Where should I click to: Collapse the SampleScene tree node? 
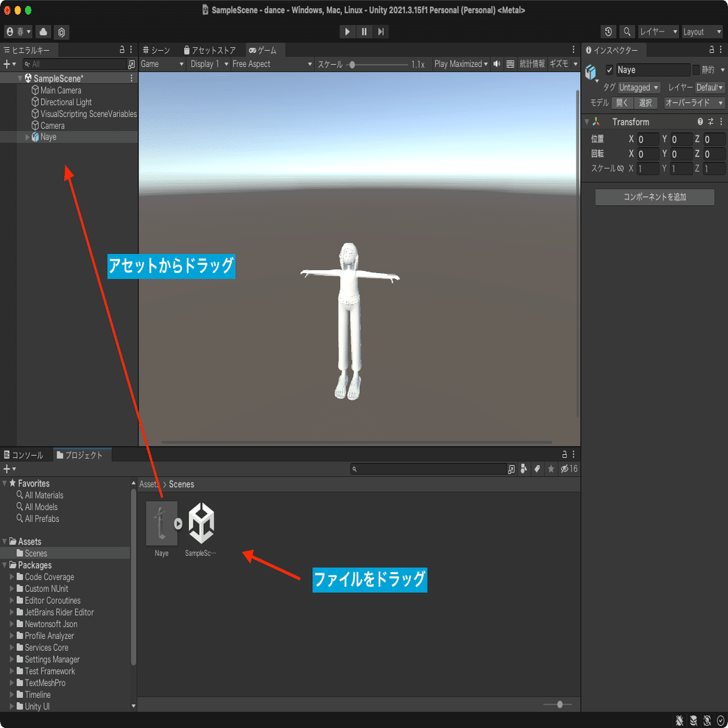click(x=20, y=79)
